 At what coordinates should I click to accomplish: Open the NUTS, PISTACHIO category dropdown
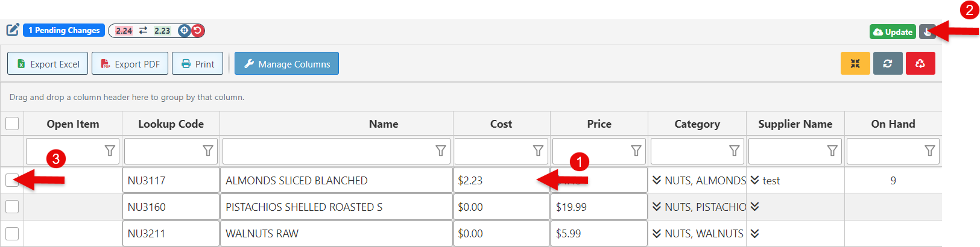coord(657,207)
